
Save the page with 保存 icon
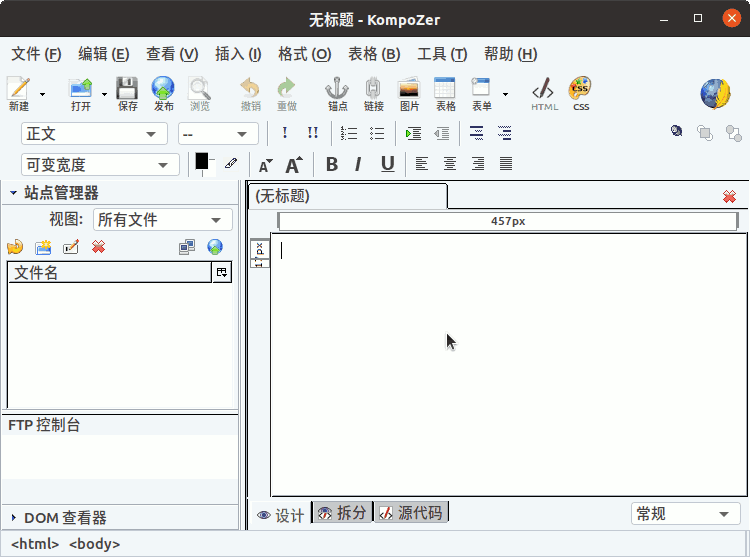(128, 94)
